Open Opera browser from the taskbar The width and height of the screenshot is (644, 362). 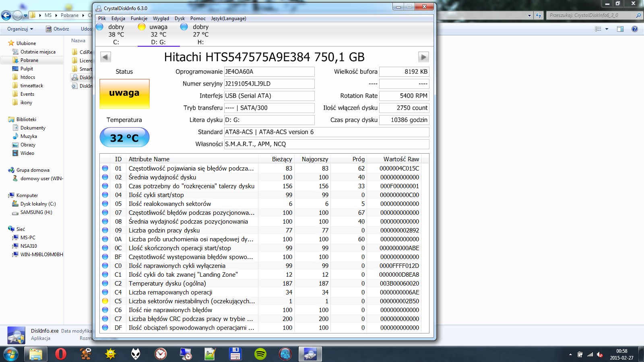click(61, 354)
